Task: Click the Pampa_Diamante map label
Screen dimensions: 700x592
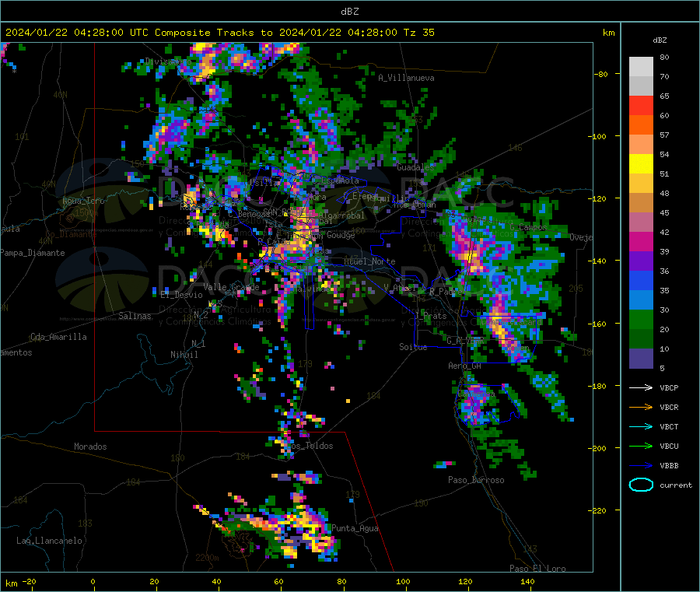Action: (x=33, y=253)
